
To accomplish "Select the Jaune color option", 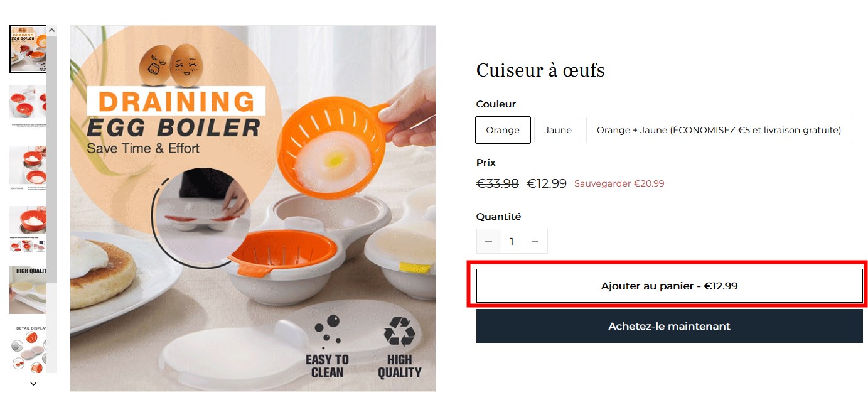I will point(558,130).
